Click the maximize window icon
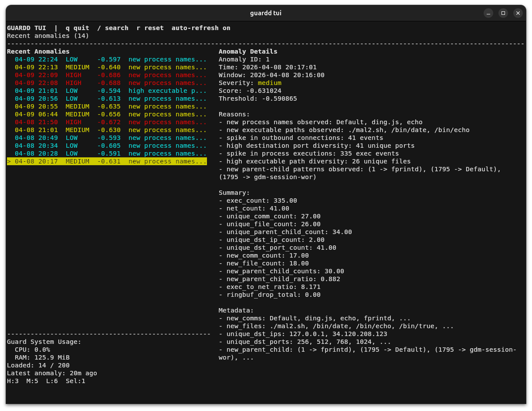Screen dimensions: 532x411 (503, 13)
